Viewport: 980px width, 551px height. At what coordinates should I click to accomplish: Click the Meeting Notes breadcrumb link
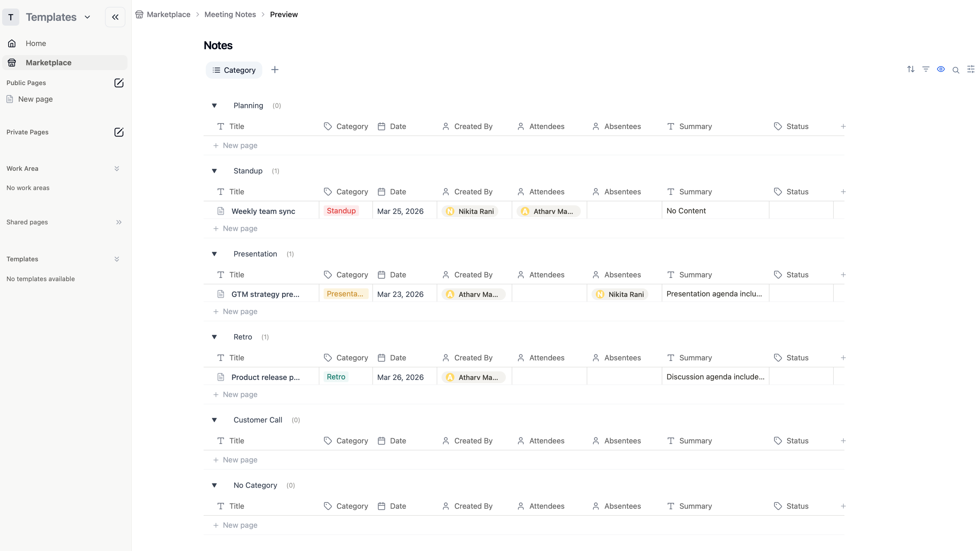coord(230,14)
